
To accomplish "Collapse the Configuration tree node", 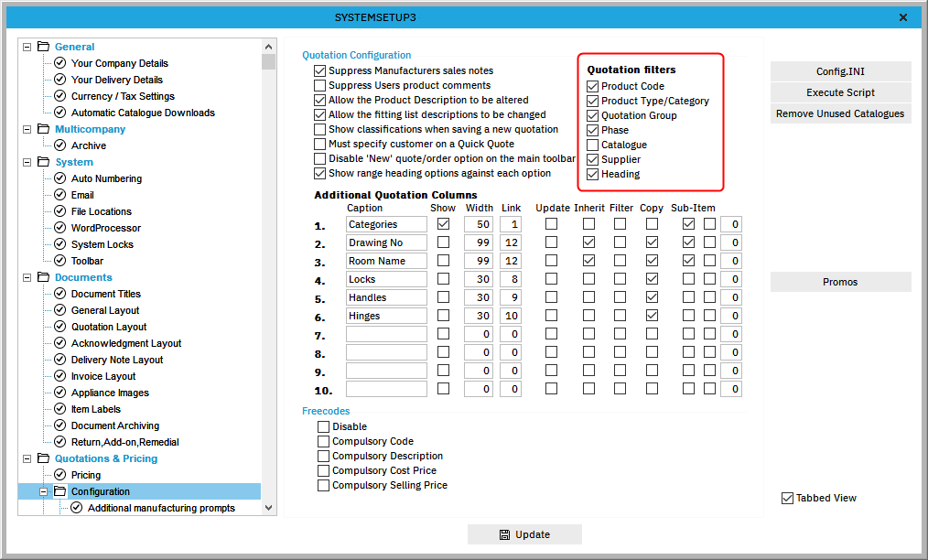I will 43,492.
